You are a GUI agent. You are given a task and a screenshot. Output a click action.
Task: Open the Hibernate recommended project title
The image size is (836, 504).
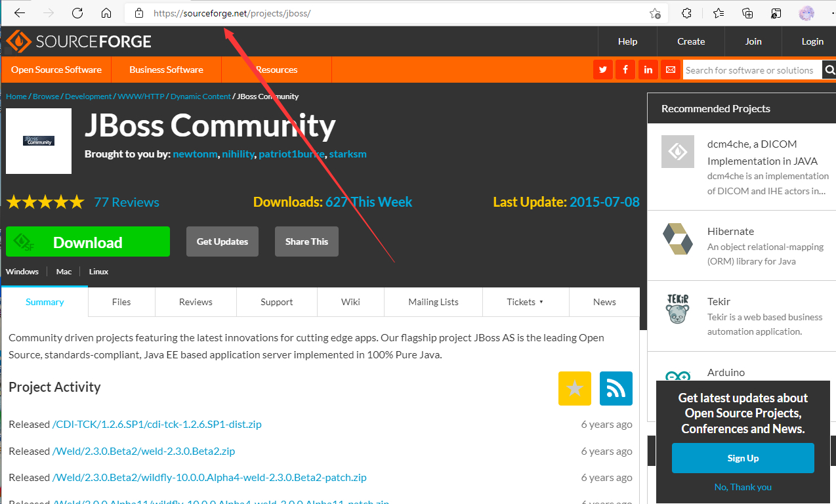click(x=730, y=231)
